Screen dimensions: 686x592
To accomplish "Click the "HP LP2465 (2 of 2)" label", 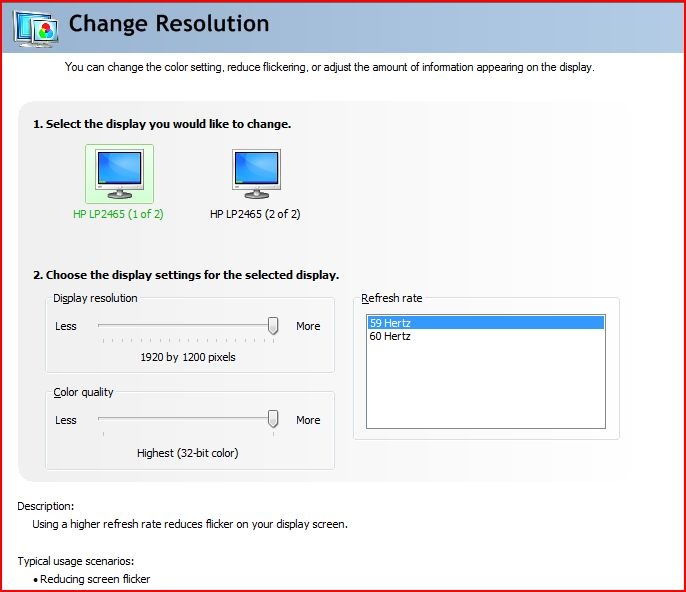I will click(x=255, y=214).
